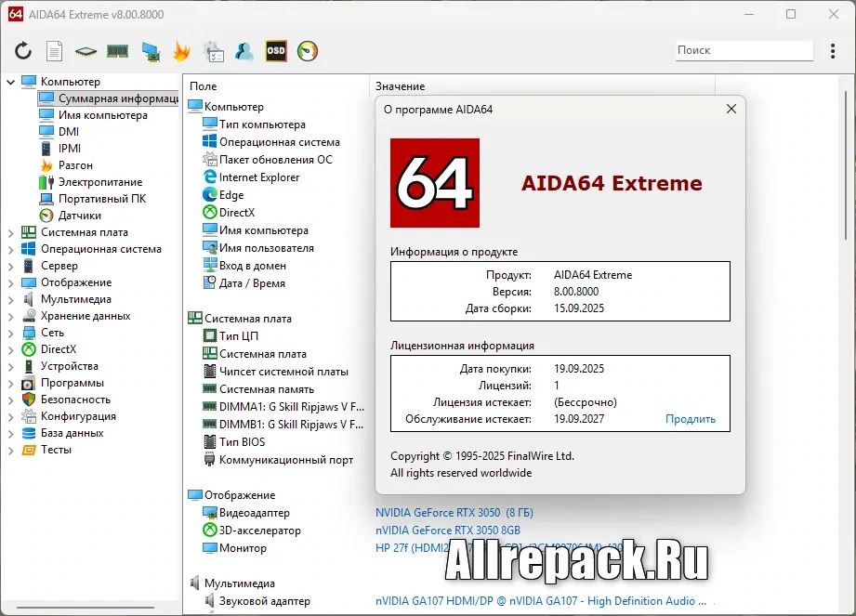Click the user account toolbar icon

pyautogui.click(x=244, y=51)
